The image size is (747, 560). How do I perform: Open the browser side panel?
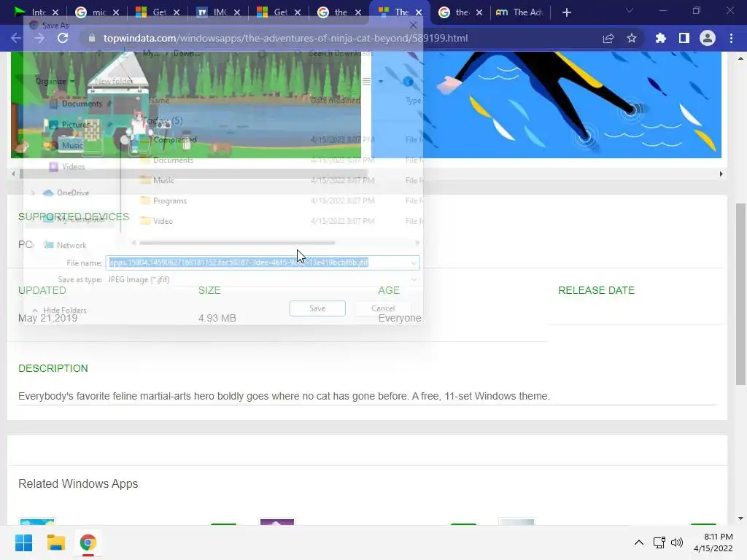click(x=684, y=38)
